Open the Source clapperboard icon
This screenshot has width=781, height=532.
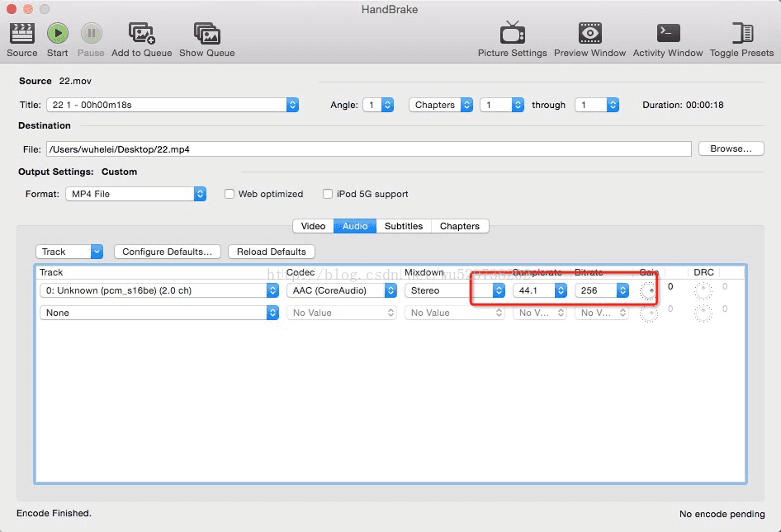click(22, 34)
